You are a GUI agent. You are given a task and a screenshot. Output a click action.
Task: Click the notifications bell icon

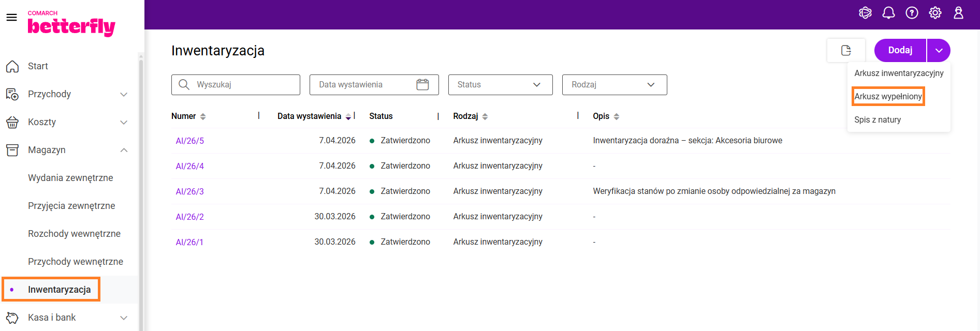[888, 13]
